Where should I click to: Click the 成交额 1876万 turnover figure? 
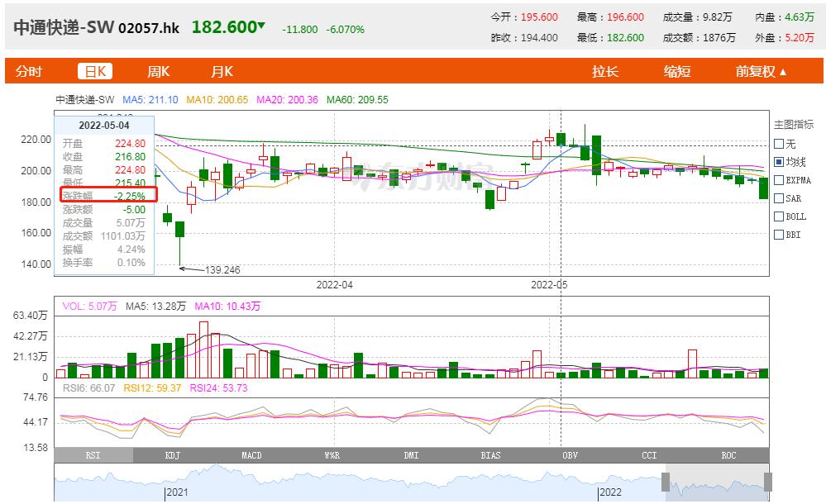pyautogui.click(x=699, y=38)
